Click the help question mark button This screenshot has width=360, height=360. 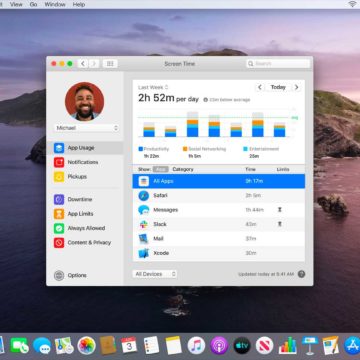[x=301, y=274]
